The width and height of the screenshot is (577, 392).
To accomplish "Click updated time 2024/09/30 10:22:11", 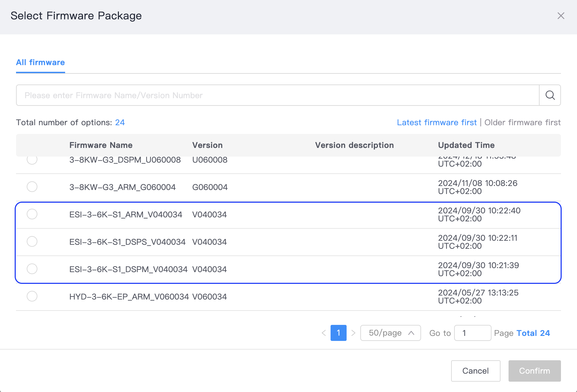I will (x=478, y=238).
